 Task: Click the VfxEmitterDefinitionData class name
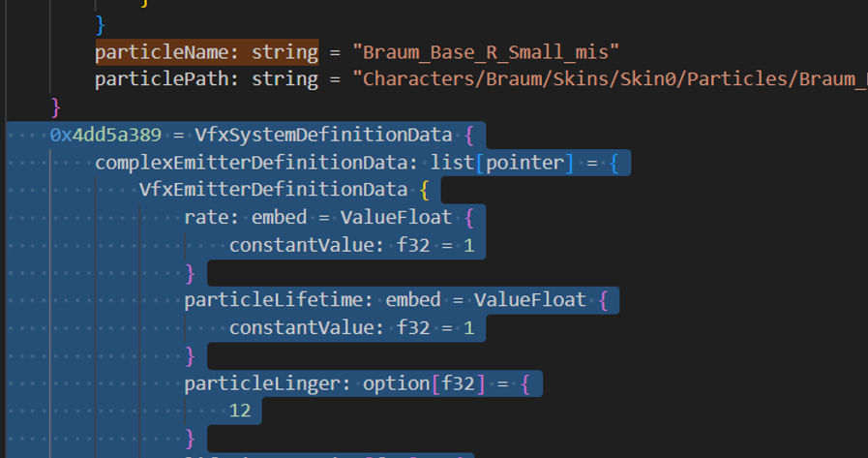[273, 189]
